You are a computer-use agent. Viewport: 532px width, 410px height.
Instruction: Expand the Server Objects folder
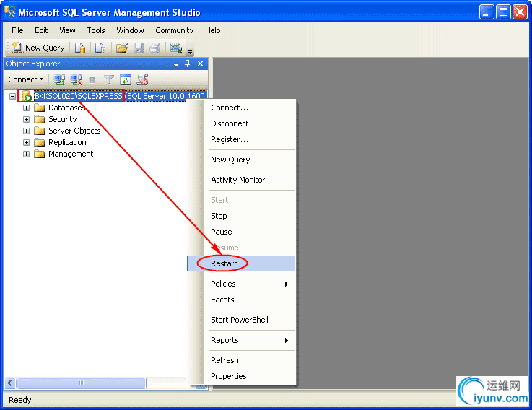click(26, 131)
